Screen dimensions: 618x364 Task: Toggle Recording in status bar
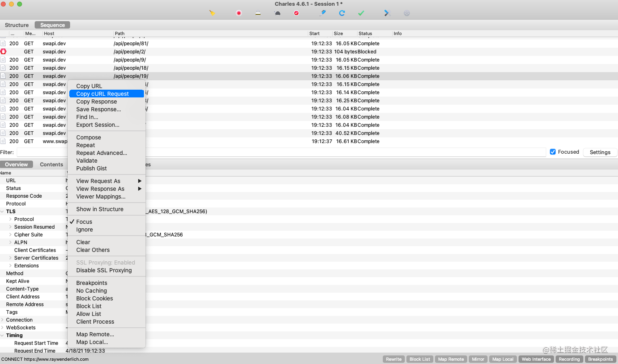(569, 359)
